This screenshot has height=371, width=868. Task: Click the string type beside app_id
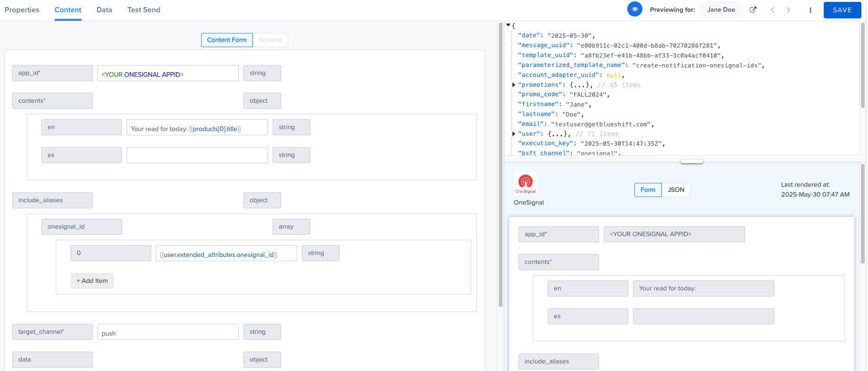pyautogui.click(x=262, y=73)
